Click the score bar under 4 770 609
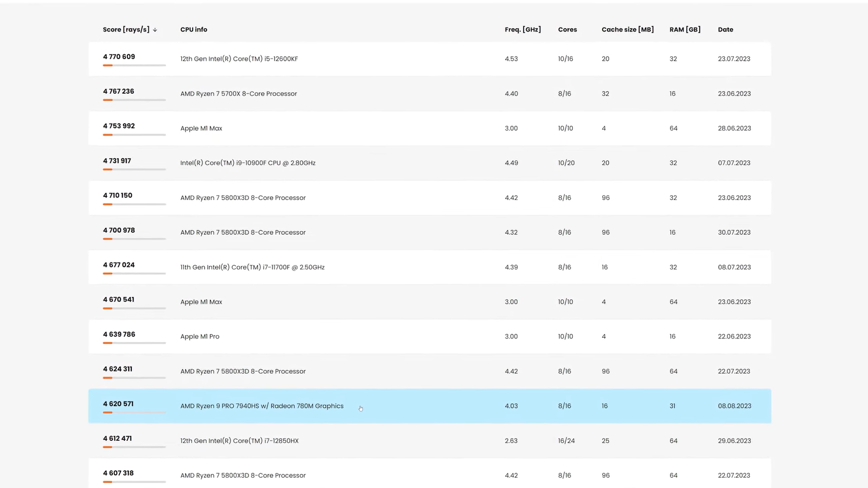868x488 pixels. pos(134,66)
